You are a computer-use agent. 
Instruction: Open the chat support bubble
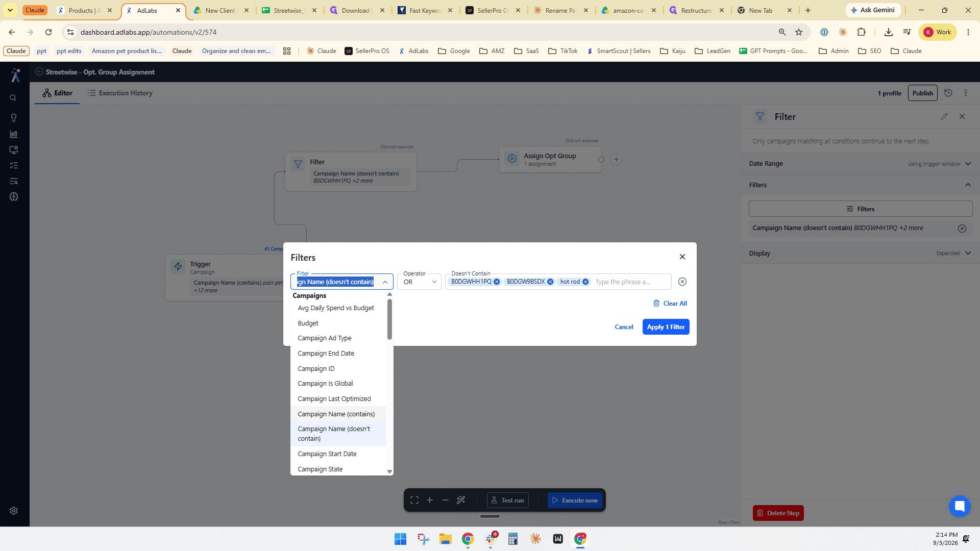click(960, 506)
